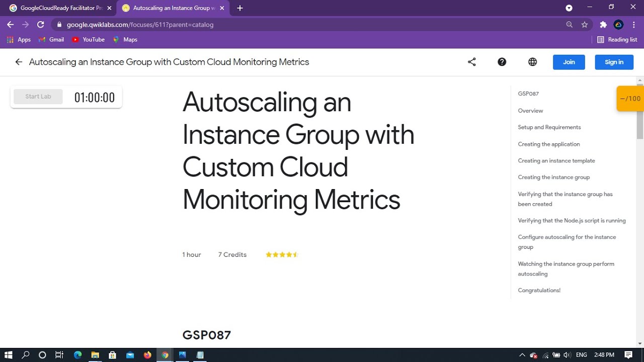
Task: Close the Autoscaling an Instance Group tab
Action: pyautogui.click(x=222, y=8)
